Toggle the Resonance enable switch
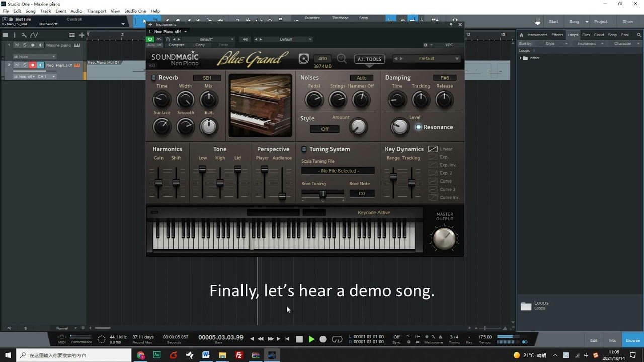Viewport: 644px width, 362px height. click(418, 127)
